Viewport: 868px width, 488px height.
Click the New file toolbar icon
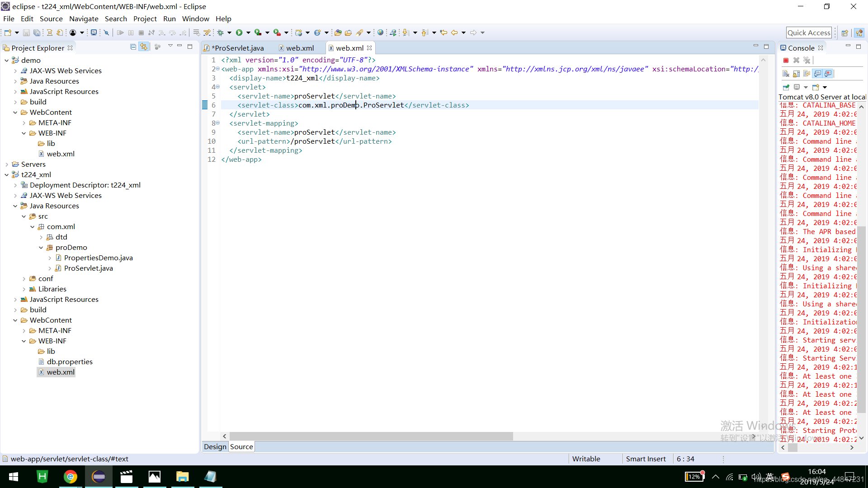point(8,33)
